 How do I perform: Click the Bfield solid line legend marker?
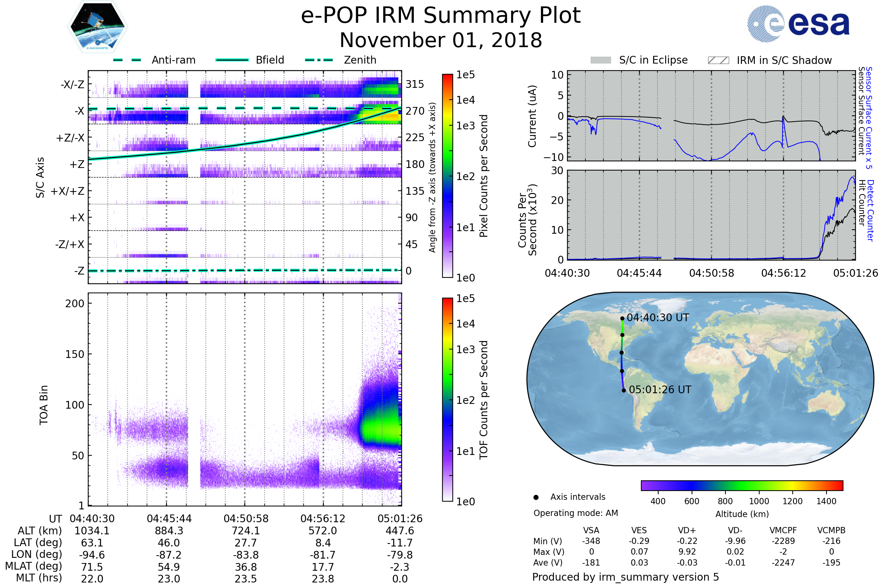232,60
